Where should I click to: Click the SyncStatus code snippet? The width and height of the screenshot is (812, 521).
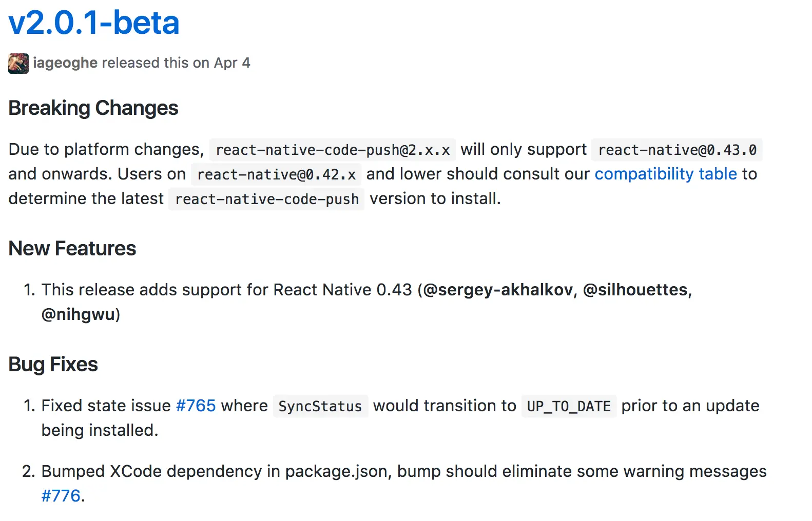click(320, 406)
